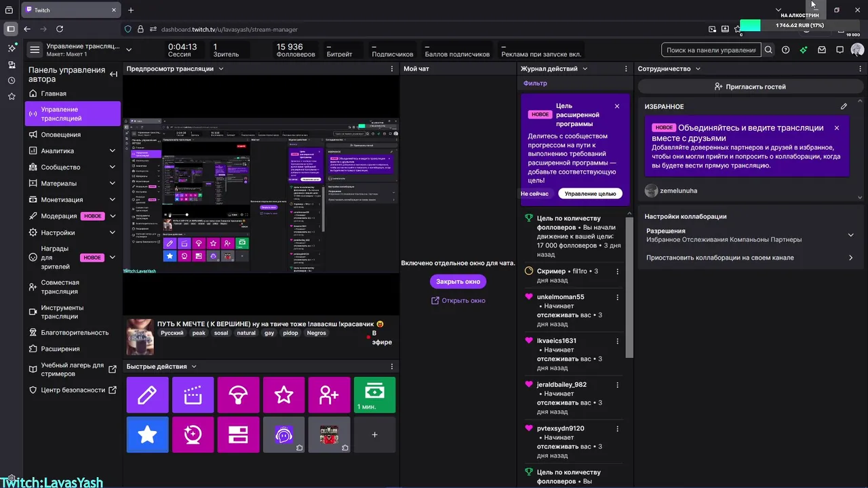
Task: Click Не сейчас in goal banner
Action: pyautogui.click(x=535, y=194)
